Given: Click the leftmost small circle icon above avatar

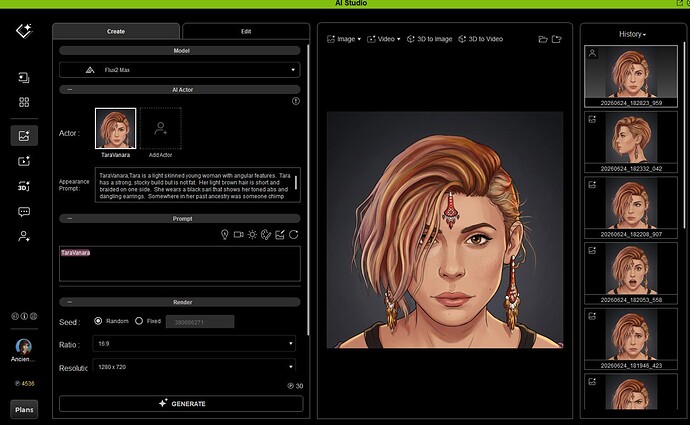Looking at the screenshot, I should pos(15,316).
